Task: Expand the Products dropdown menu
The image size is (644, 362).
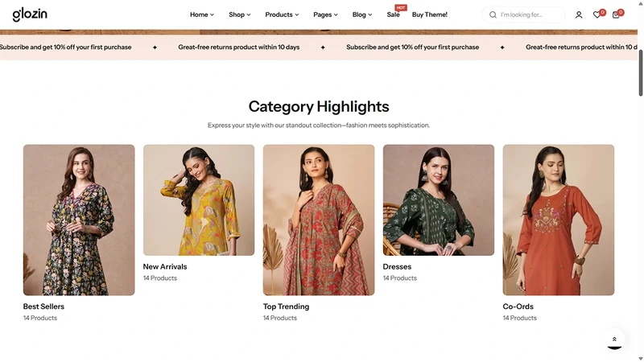Action: [x=282, y=14]
